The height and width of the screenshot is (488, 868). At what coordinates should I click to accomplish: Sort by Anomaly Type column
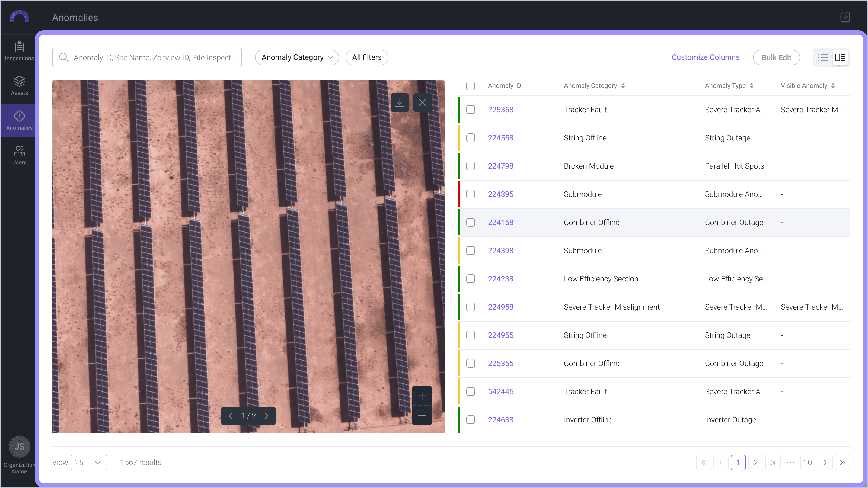[x=751, y=86]
